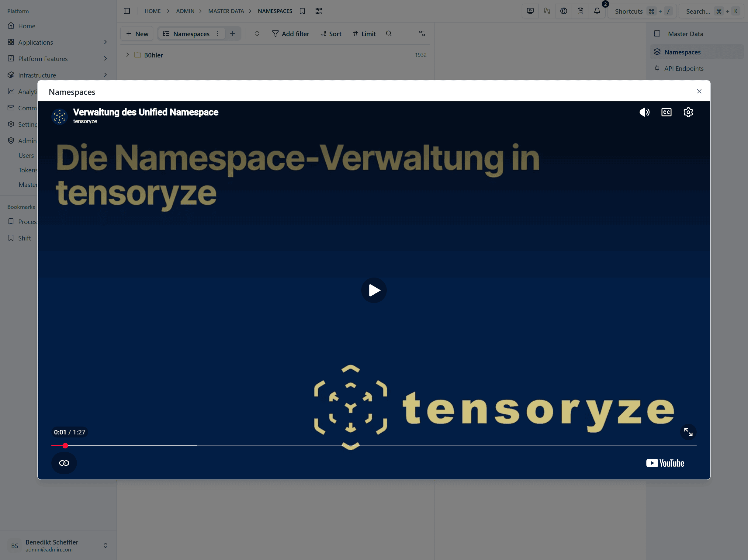Copy the video link
This screenshot has height=560, width=748.
point(64,463)
